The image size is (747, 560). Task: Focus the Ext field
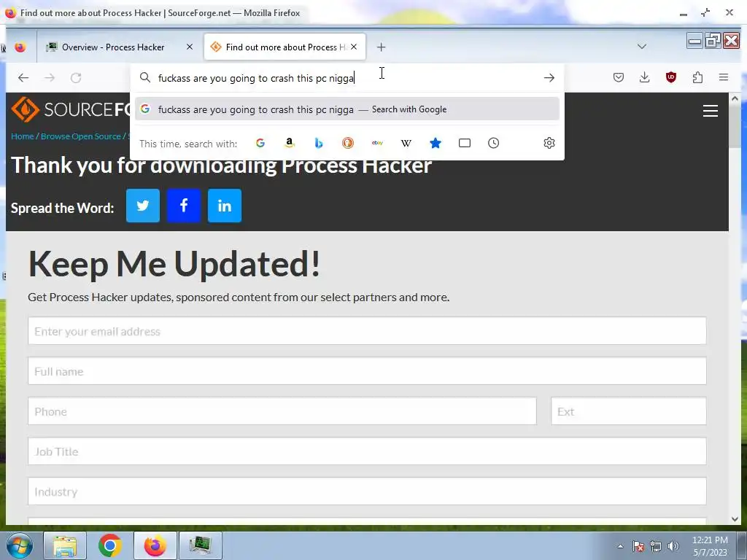coord(628,411)
